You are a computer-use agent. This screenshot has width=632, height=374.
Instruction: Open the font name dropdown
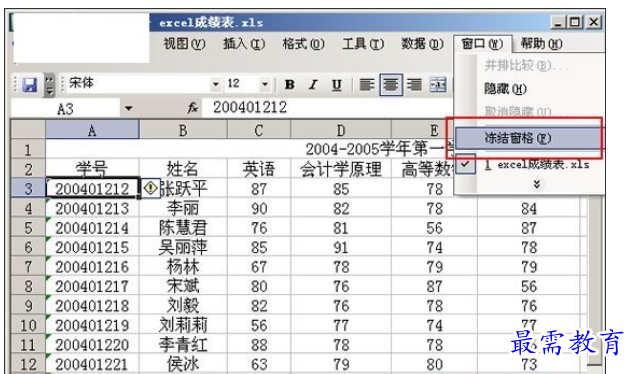tap(216, 84)
